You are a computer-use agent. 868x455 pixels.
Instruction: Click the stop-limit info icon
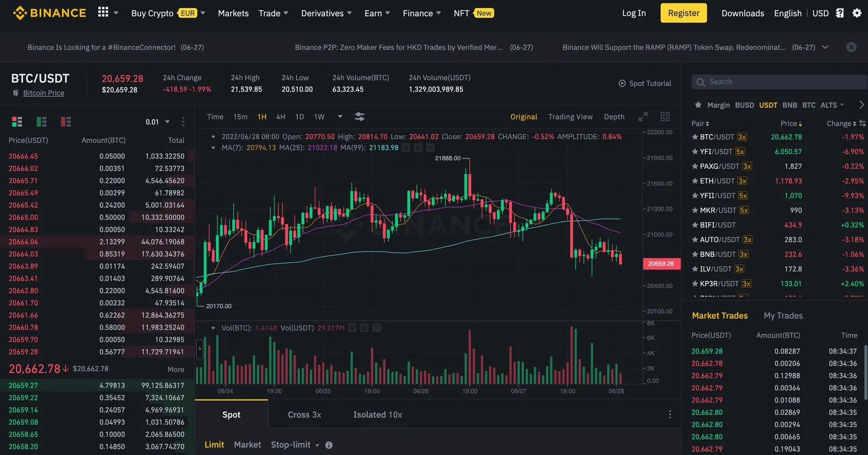tap(329, 445)
